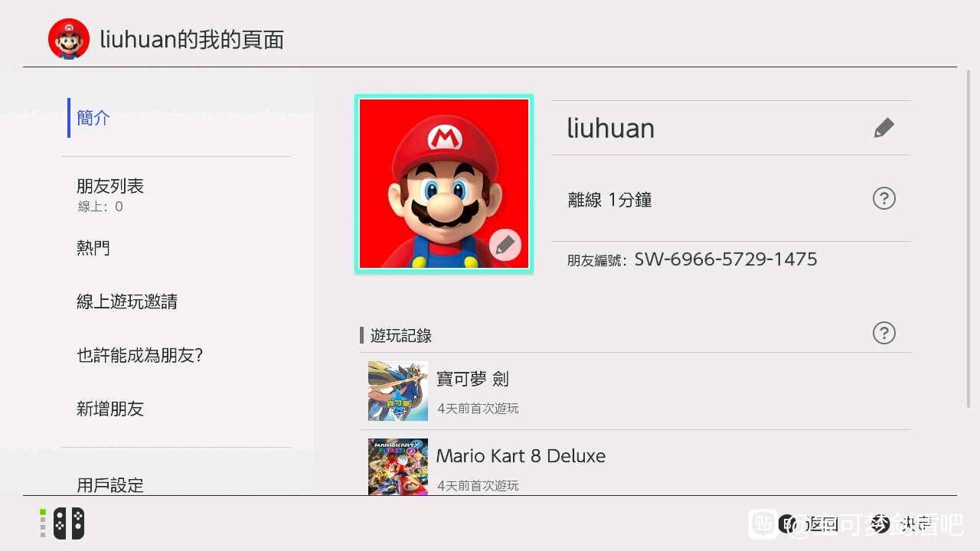Select the 簡介 sidebar tab

click(93, 118)
